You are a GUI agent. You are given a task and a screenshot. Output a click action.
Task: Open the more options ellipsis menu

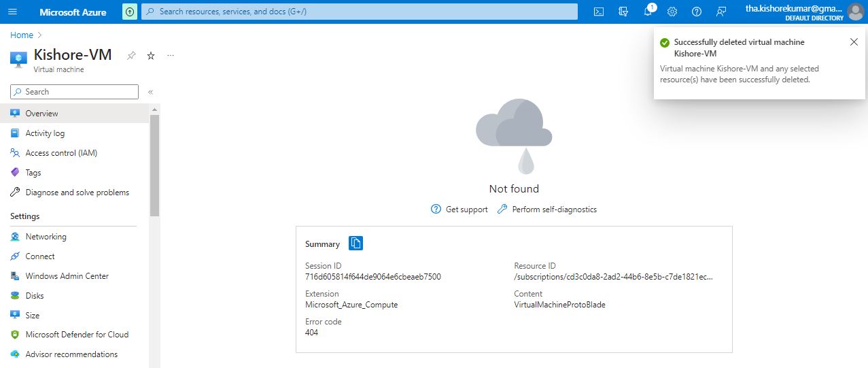click(x=171, y=56)
